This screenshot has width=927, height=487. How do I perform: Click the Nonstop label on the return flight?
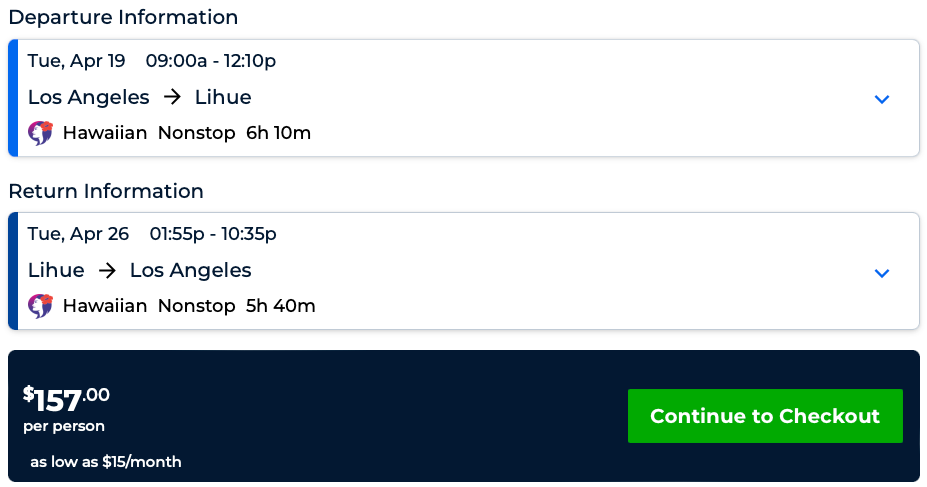pyautogui.click(x=196, y=306)
